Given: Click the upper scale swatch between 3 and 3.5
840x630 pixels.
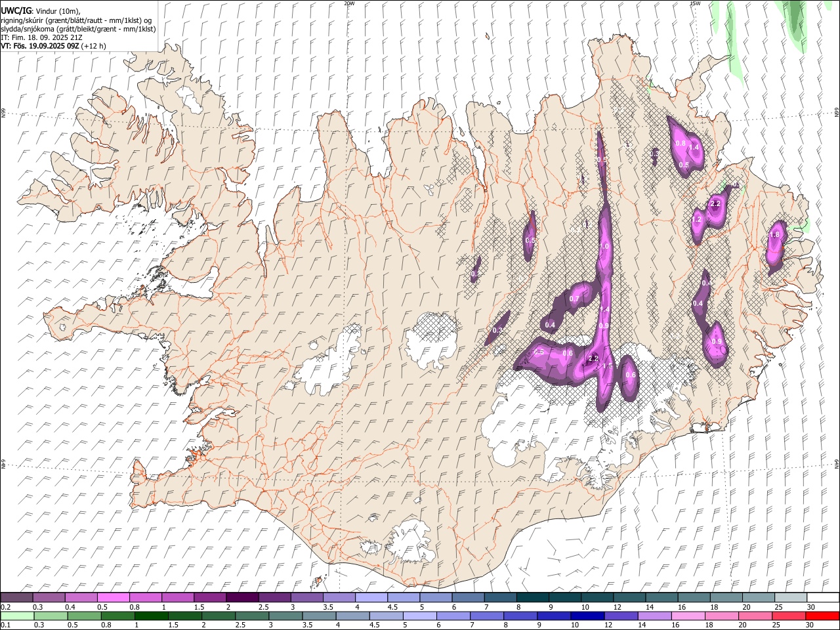Looking at the screenshot, I should coord(307,597).
